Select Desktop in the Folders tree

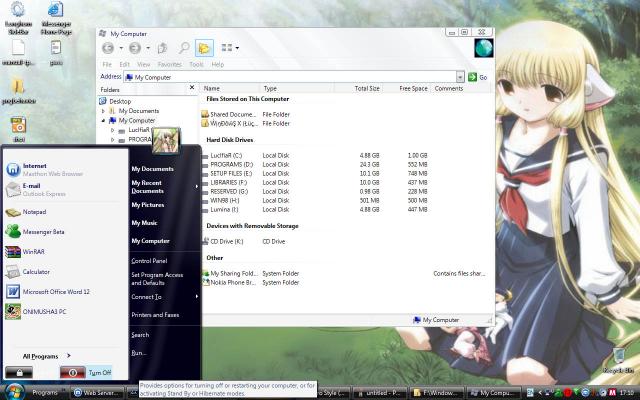point(120,101)
